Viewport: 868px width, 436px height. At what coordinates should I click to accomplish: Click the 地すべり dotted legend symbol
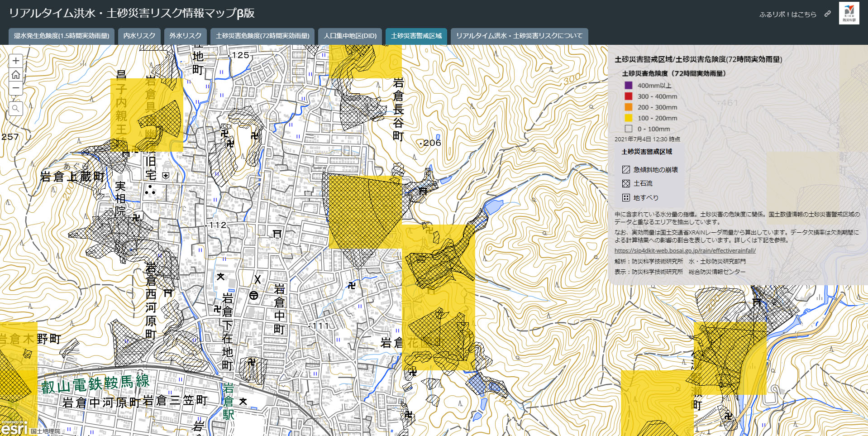click(x=626, y=198)
